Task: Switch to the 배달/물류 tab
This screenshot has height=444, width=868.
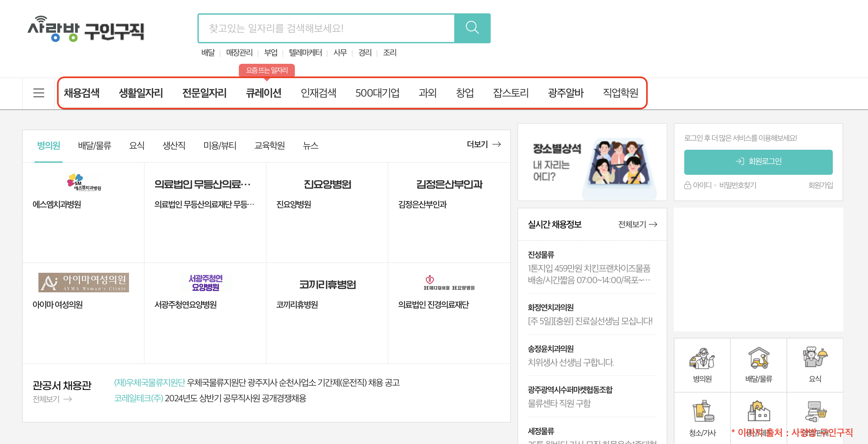Action: pos(95,146)
